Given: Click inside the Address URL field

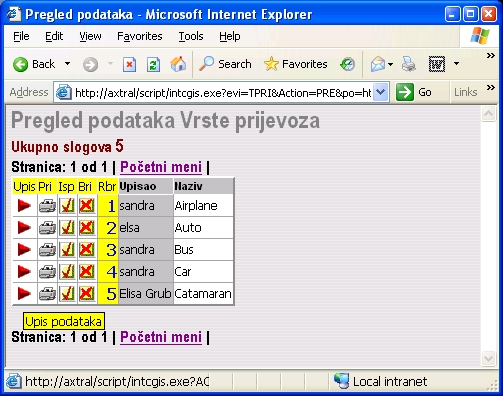Looking at the screenshot, I should coord(222,92).
